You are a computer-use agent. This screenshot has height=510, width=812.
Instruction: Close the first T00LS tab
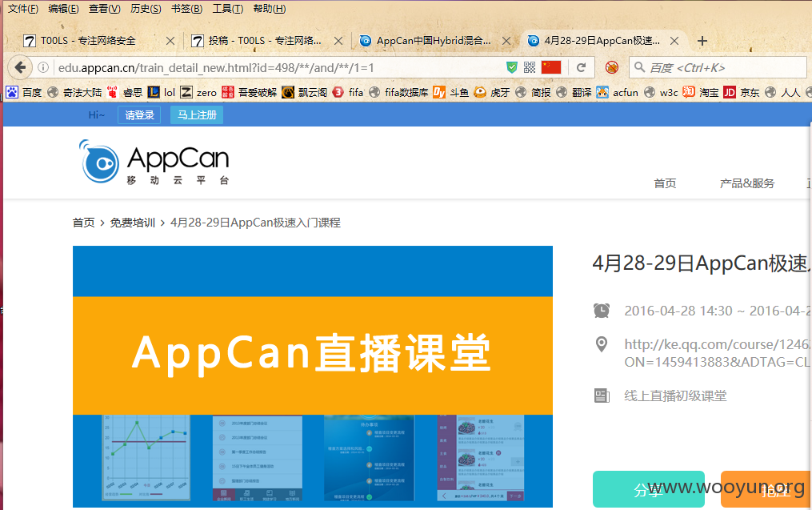coord(170,41)
